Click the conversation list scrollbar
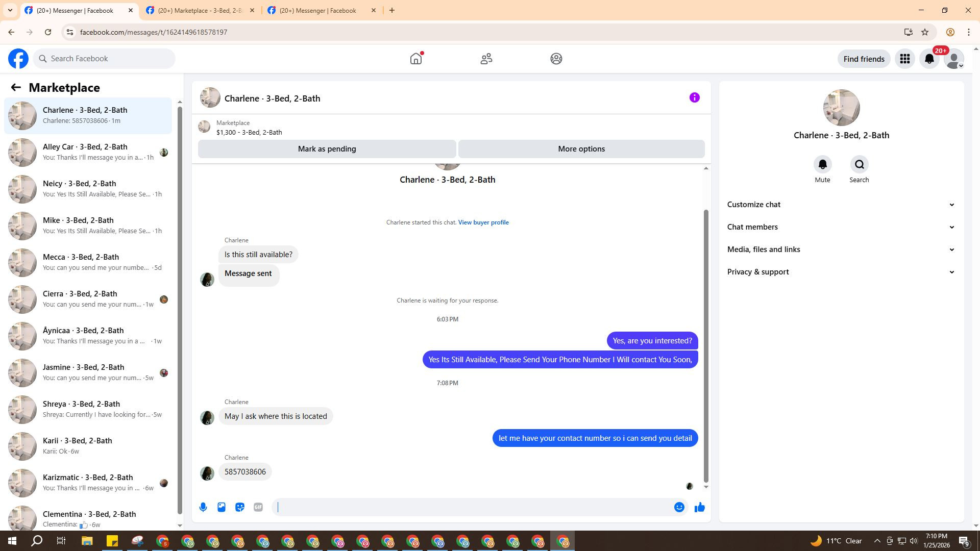Screen dimensions: 980x551 [x=180, y=310]
